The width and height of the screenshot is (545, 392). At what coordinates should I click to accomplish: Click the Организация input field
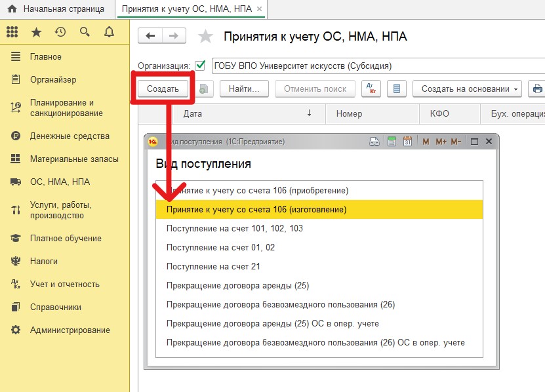[378, 66]
